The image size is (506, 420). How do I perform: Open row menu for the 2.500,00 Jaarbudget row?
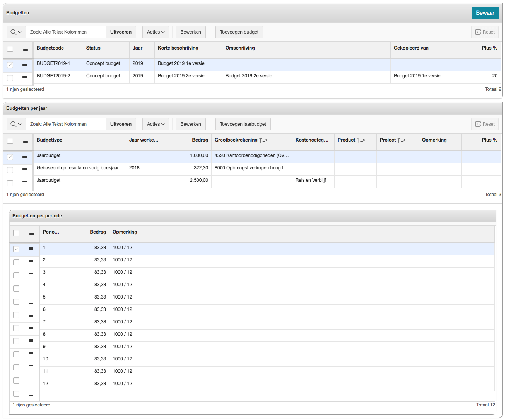click(25, 183)
